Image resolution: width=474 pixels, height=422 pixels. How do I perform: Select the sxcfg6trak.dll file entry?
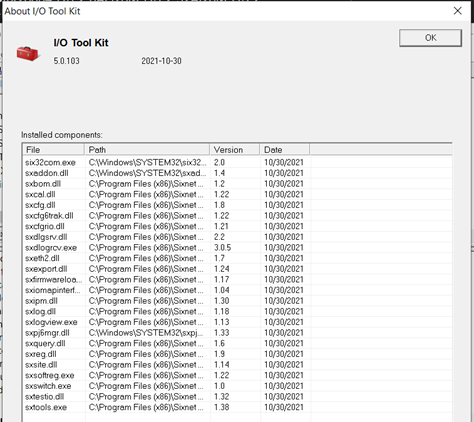click(49, 216)
